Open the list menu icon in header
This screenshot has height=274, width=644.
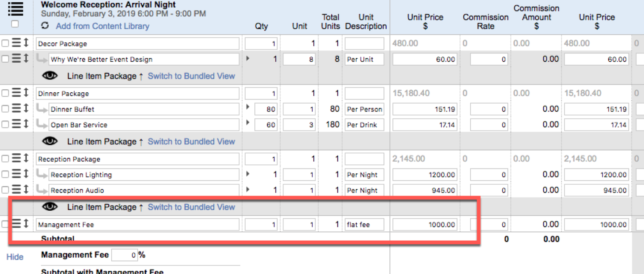click(x=16, y=9)
